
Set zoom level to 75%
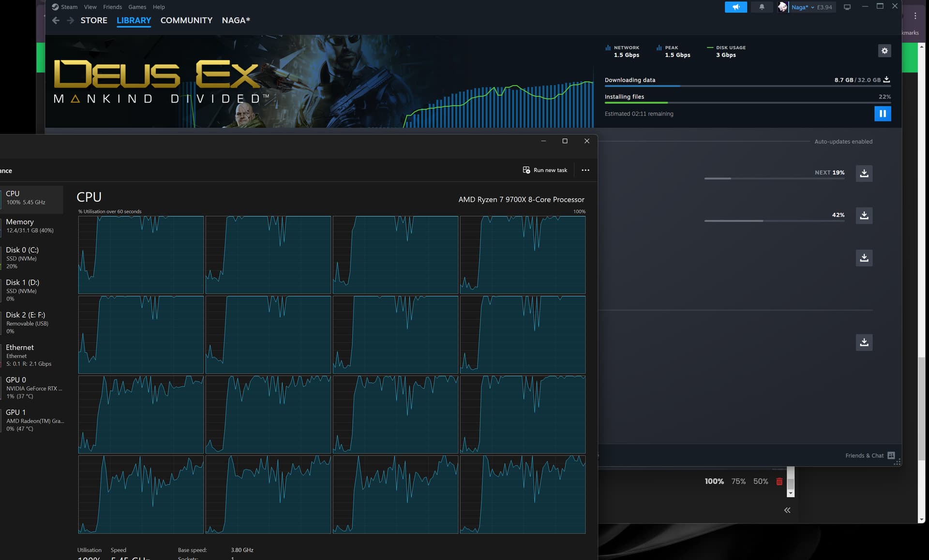tap(738, 481)
